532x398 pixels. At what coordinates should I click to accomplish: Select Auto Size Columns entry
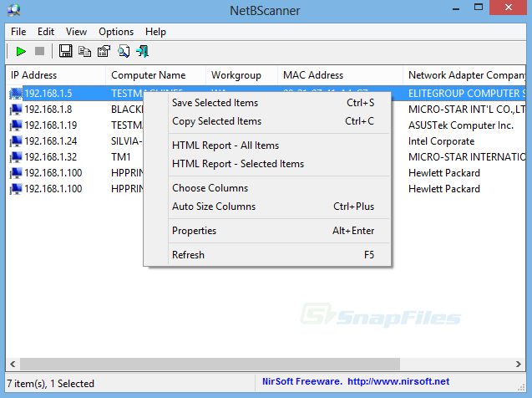click(267, 207)
